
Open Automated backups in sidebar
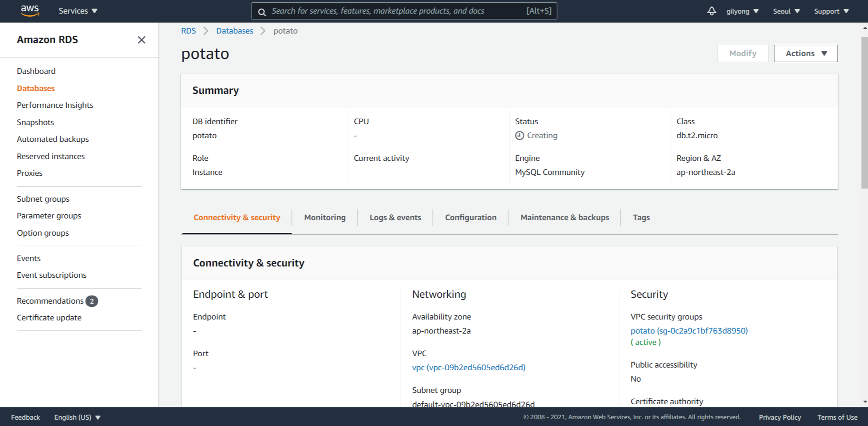click(53, 139)
